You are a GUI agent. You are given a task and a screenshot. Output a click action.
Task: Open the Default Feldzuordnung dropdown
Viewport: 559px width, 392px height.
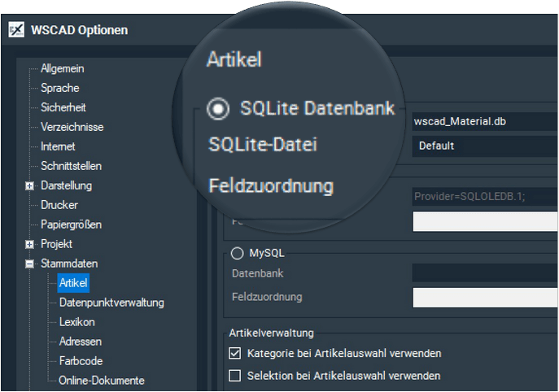485,146
